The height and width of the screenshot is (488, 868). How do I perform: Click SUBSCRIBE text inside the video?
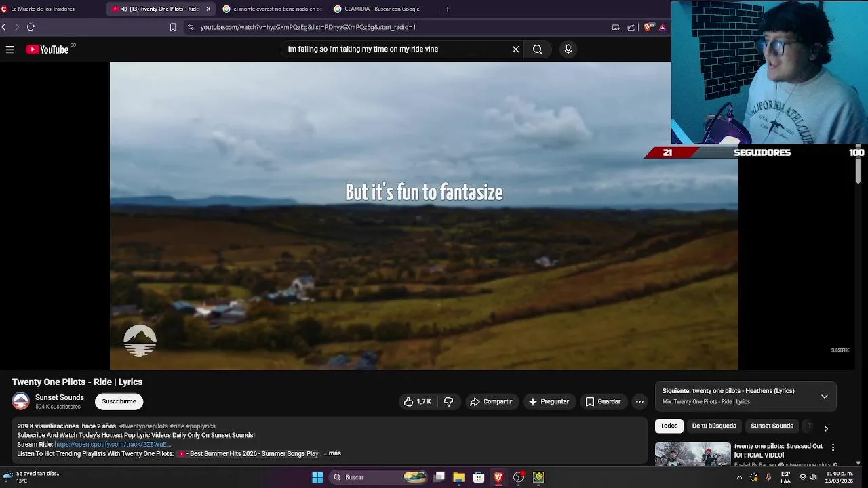(x=840, y=350)
